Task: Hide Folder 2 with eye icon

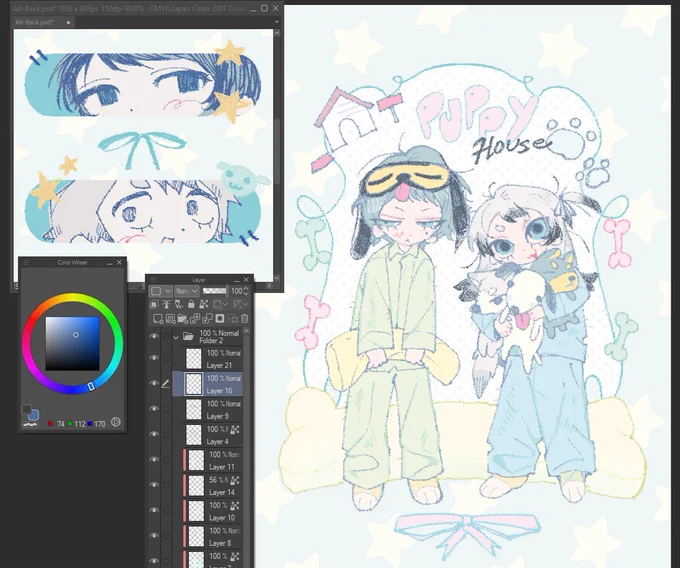Action: coord(154,336)
